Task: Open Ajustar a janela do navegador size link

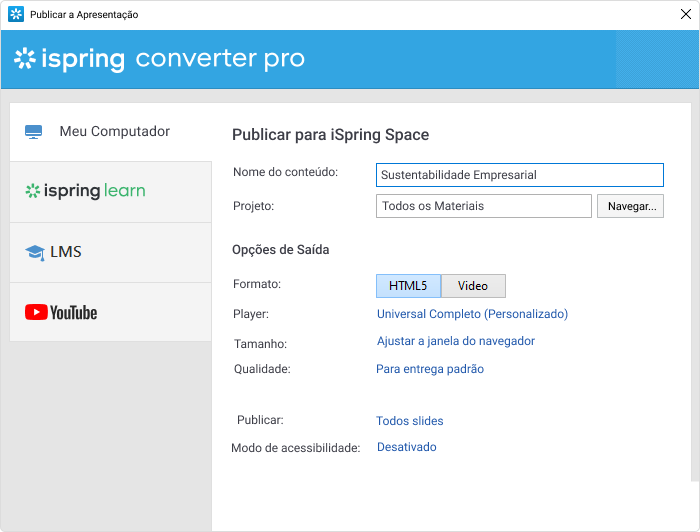Action: coord(456,341)
